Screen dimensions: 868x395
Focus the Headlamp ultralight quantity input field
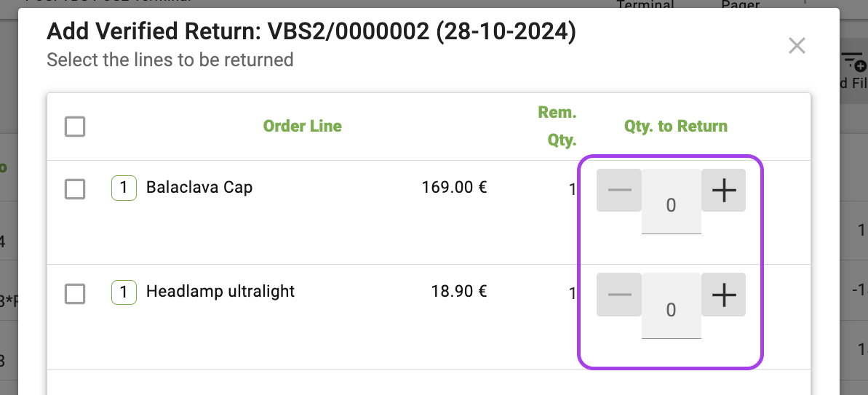pos(671,310)
